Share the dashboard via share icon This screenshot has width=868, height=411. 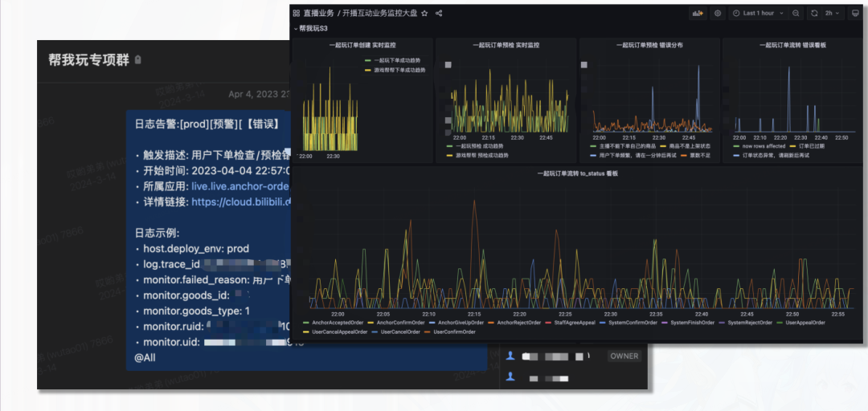point(439,14)
